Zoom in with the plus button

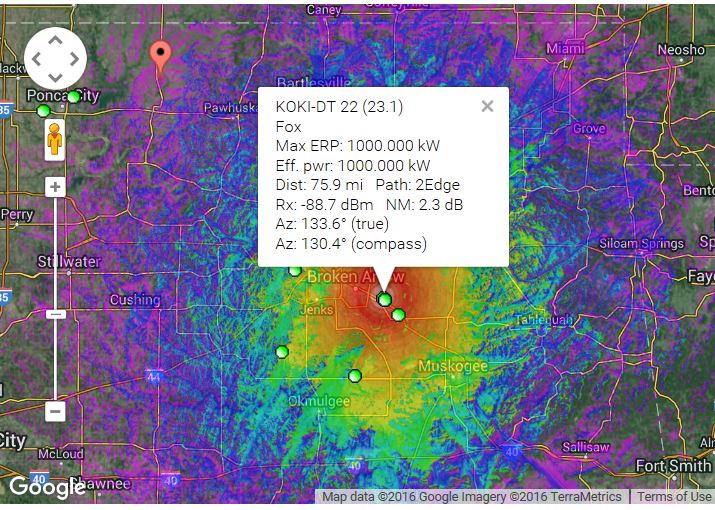pos(55,187)
